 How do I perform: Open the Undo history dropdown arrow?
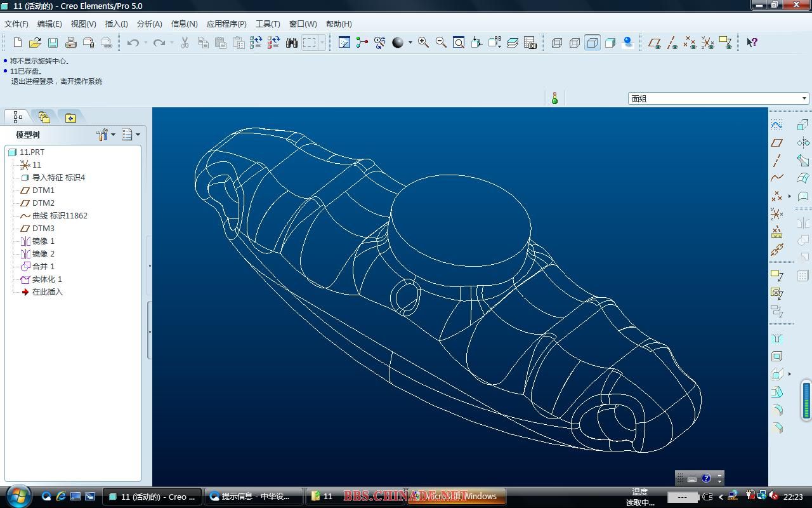tap(145, 43)
